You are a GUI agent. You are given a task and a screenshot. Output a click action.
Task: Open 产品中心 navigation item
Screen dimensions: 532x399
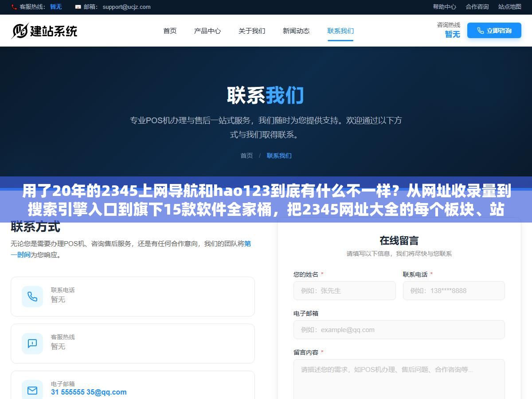pyautogui.click(x=207, y=31)
